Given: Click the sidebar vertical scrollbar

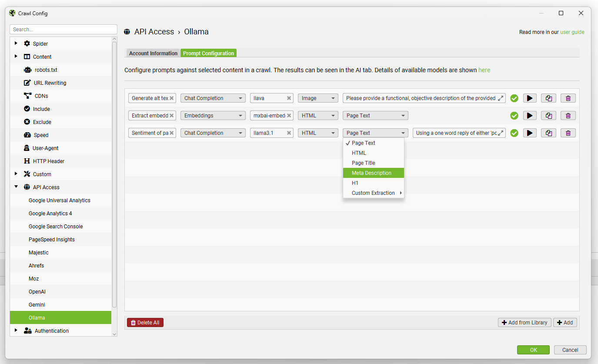Looking at the screenshot, I should (x=114, y=174).
